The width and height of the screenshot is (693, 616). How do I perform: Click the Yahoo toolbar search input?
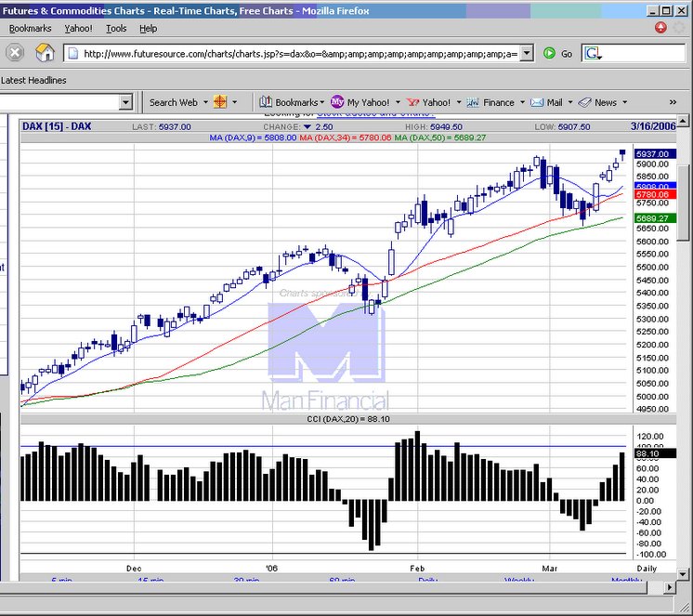coord(59,102)
